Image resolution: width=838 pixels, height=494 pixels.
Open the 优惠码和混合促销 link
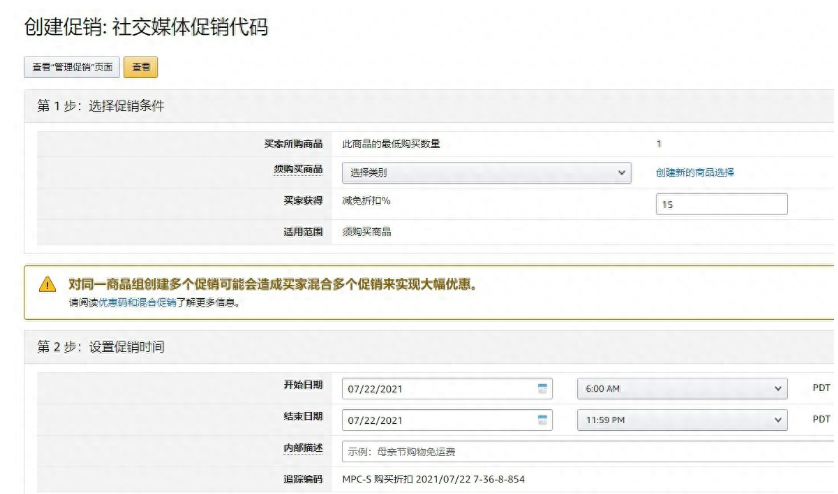pyautogui.click(x=137, y=303)
